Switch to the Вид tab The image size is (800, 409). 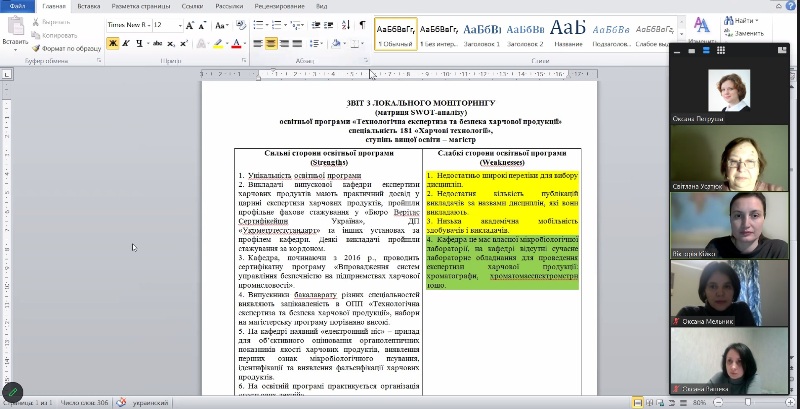[321, 7]
